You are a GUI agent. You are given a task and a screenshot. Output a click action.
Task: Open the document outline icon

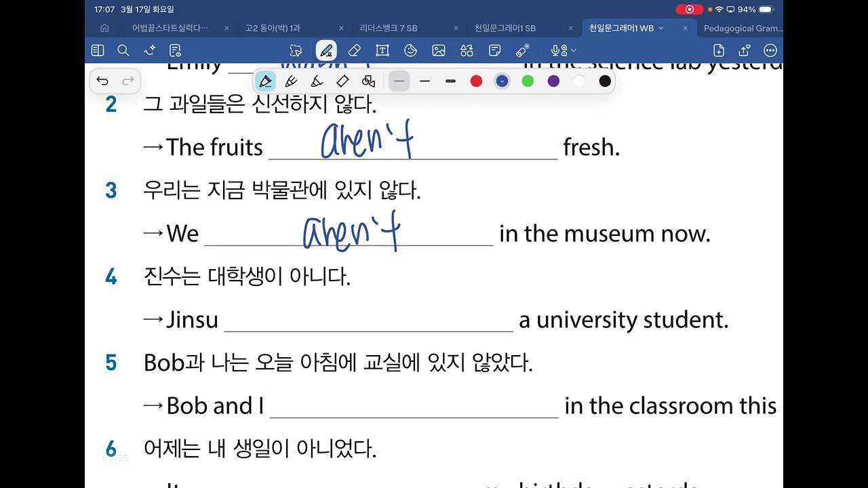[x=176, y=50]
